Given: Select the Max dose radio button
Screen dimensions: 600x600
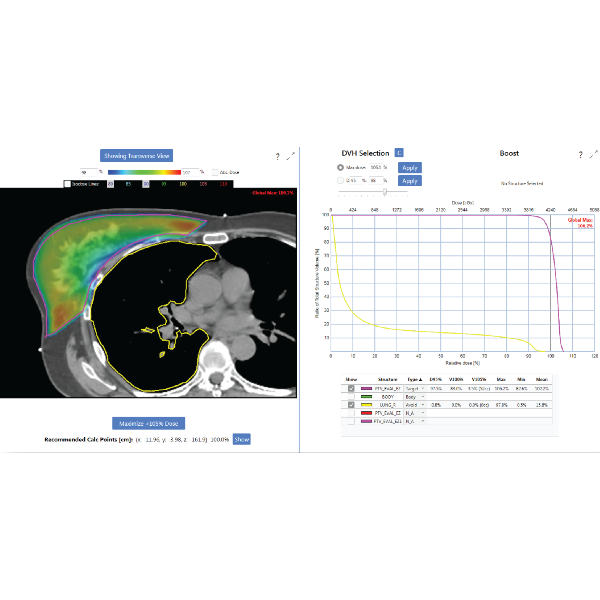Looking at the screenshot, I should [x=339, y=167].
